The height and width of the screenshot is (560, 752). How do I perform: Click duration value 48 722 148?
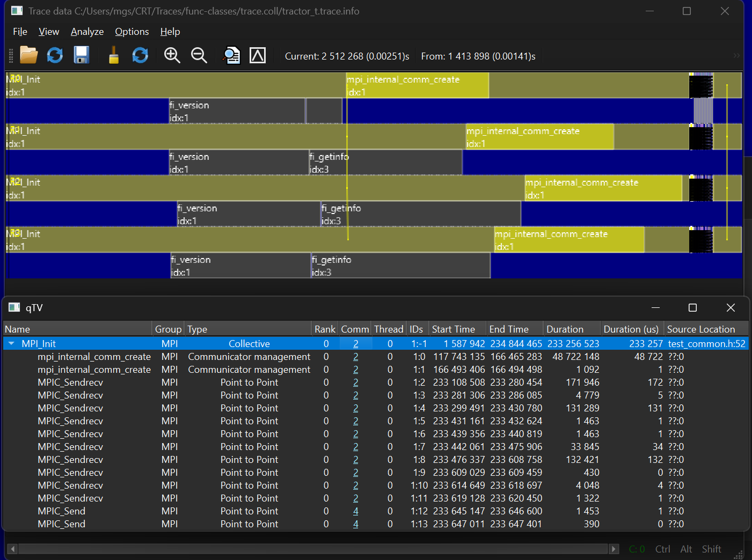(576, 357)
